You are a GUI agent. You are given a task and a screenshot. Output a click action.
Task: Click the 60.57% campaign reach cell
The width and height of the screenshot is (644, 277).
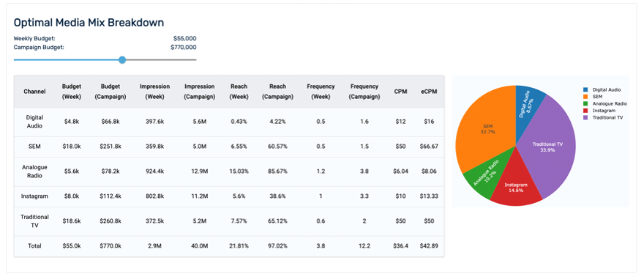277,147
